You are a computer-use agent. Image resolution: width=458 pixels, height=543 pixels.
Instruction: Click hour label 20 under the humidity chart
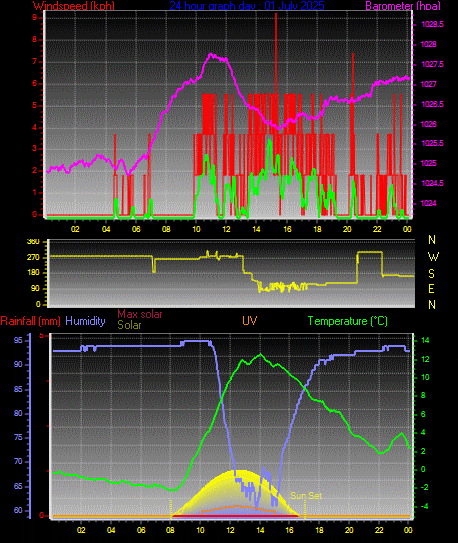click(x=349, y=530)
